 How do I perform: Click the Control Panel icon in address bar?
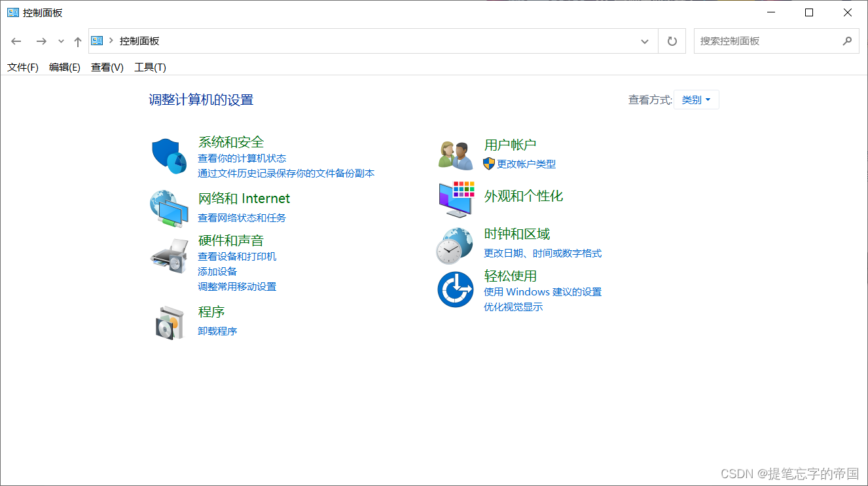coord(97,41)
